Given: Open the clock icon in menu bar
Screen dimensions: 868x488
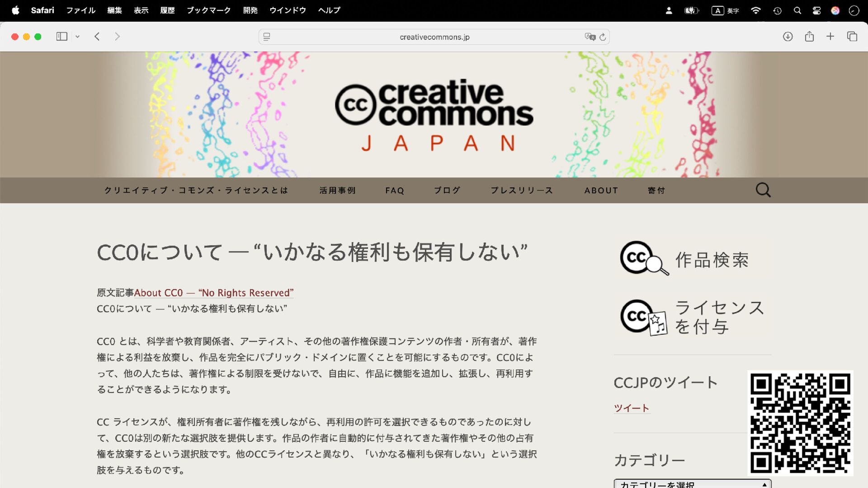Looking at the screenshot, I should pyautogui.click(x=854, y=10).
